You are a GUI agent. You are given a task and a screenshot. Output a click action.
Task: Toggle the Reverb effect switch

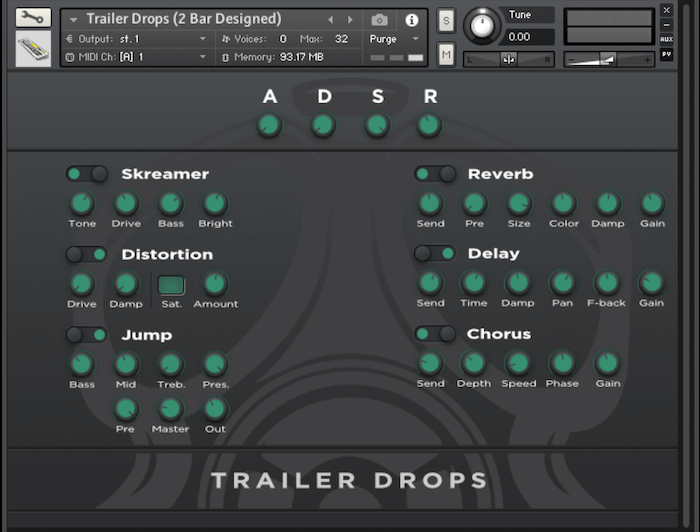tap(435, 174)
